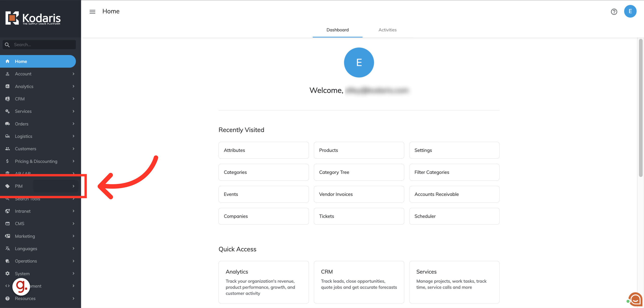The image size is (644, 308).
Task: Click the PIM tag icon in sidebar
Action: pos(7,186)
